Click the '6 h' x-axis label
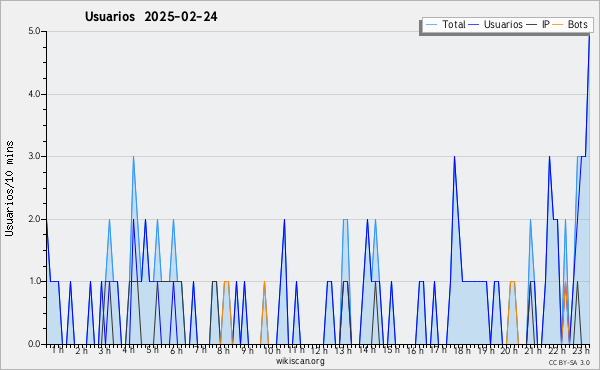Viewport: 600px width, 370px height. 176,351
